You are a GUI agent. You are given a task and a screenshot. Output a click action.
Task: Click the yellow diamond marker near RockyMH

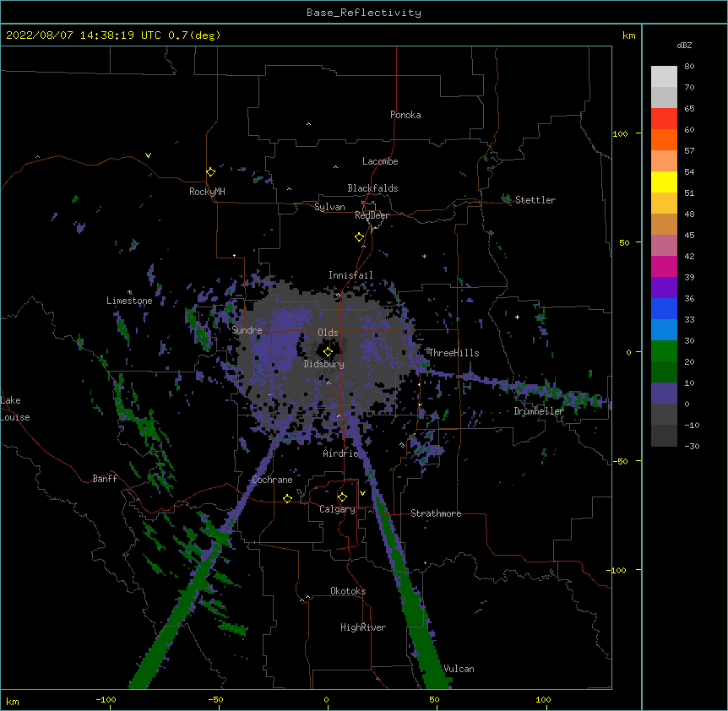[x=210, y=172]
